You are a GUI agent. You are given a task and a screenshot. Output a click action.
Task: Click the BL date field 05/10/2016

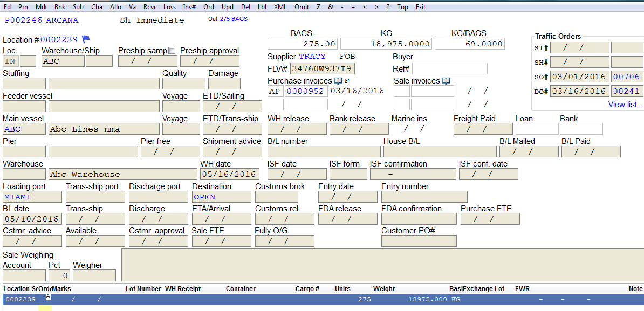pyautogui.click(x=32, y=219)
